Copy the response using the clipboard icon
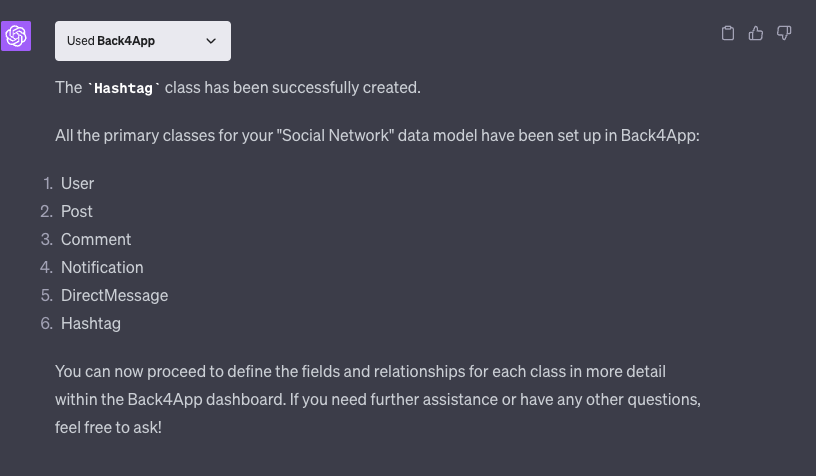 pos(728,33)
